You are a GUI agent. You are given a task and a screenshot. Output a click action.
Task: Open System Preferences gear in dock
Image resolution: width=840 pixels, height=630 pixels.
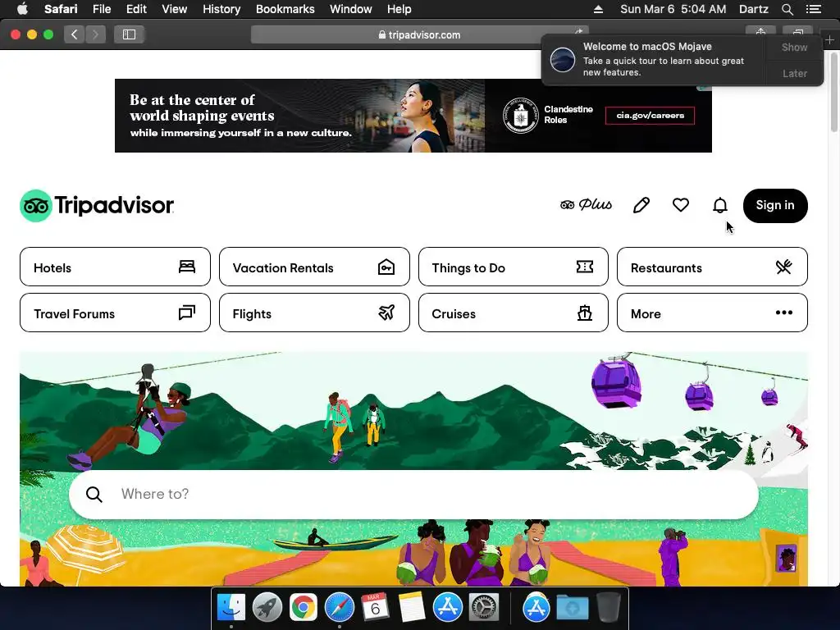(x=484, y=607)
